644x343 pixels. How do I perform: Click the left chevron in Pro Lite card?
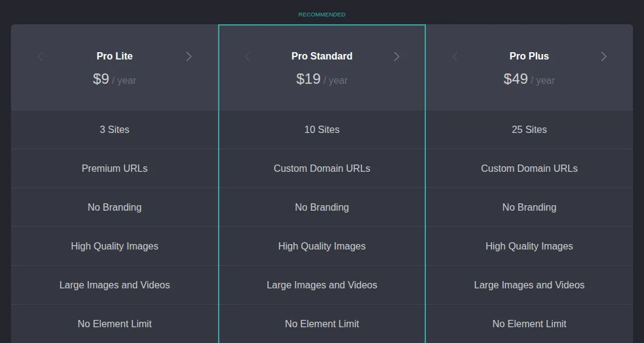pos(40,56)
